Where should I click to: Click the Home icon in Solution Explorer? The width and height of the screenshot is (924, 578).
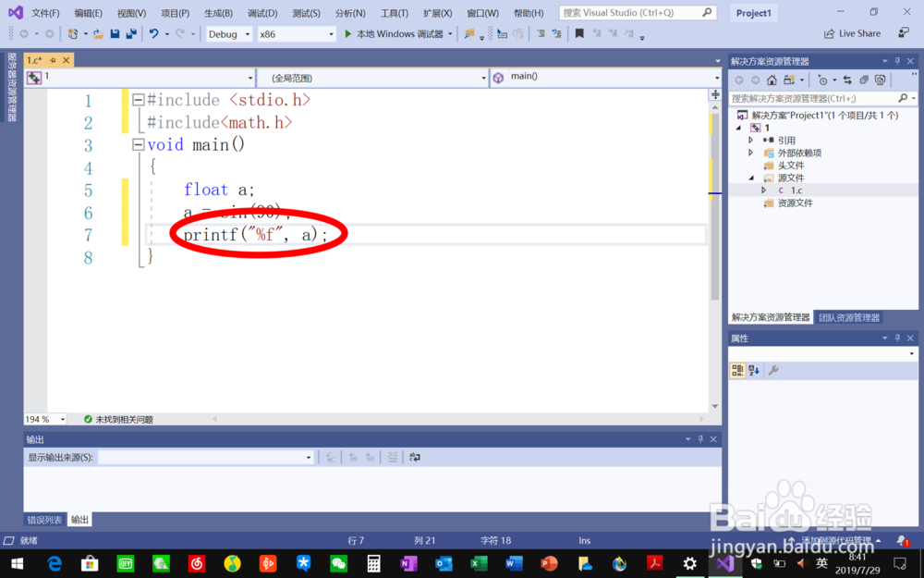coord(772,80)
